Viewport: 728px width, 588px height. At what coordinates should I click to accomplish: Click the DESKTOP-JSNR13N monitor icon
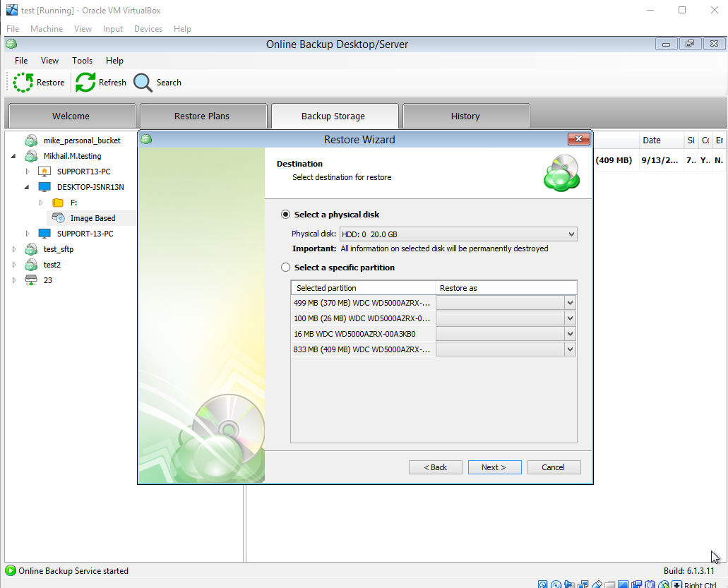click(44, 187)
